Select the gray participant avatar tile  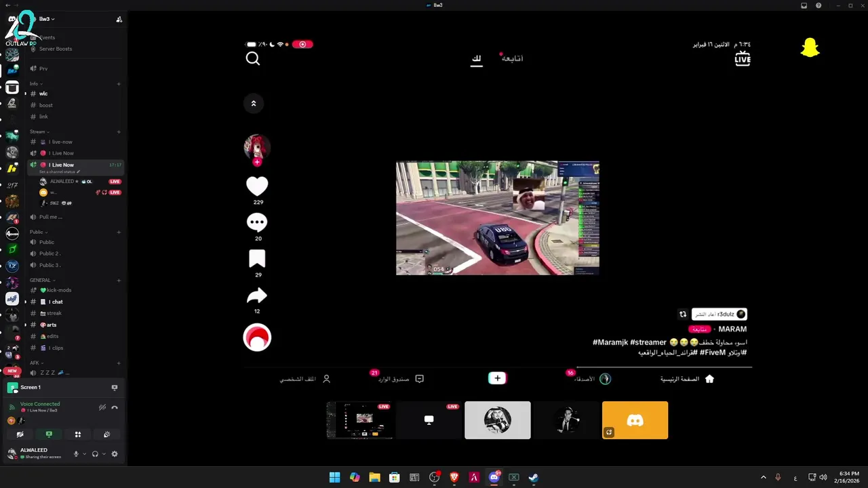(498, 420)
